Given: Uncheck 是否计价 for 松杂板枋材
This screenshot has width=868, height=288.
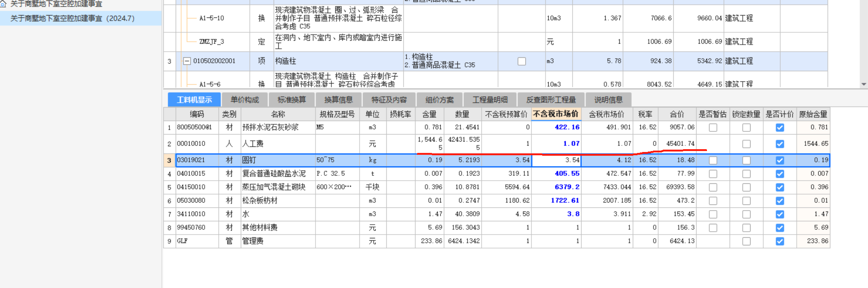Looking at the screenshot, I should tap(780, 201).
